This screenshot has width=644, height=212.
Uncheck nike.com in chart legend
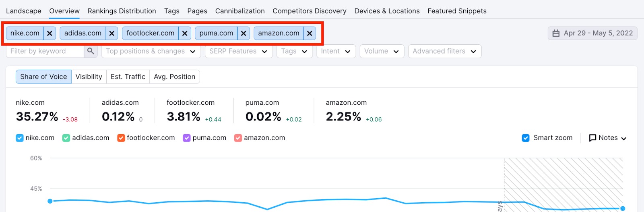click(x=20, y=138)
